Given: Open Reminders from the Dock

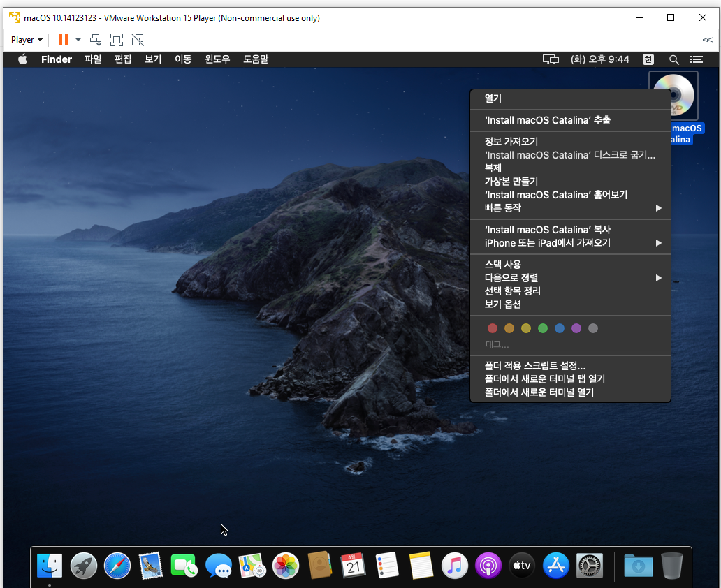Looking at the screenshot, I should pyautogui.click(x=387, y=566).
